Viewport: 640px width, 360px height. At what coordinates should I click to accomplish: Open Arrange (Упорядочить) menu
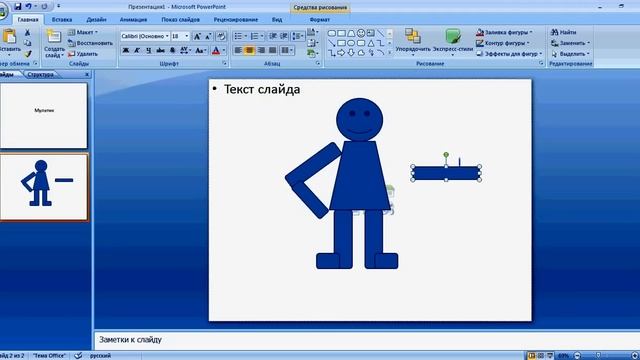point(413,42)
